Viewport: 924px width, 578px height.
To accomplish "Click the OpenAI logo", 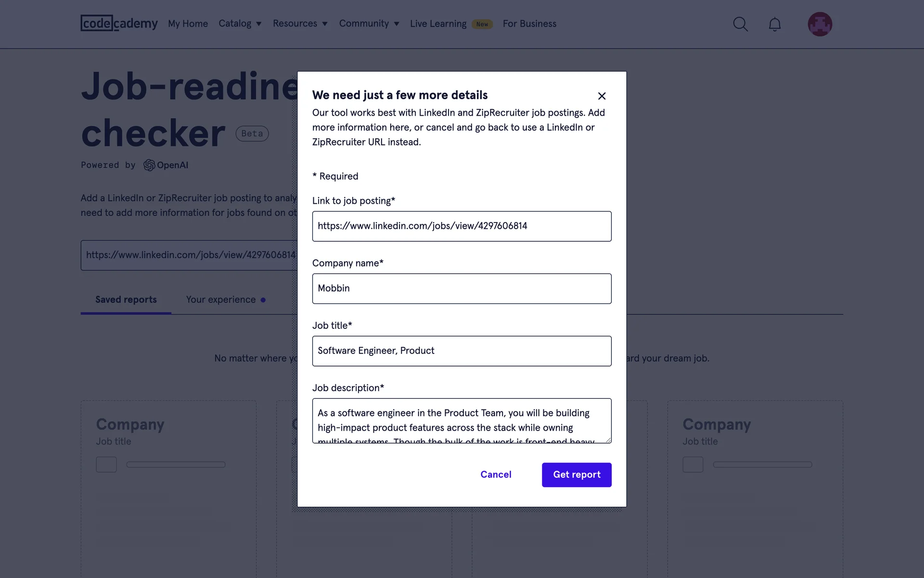I will point(166,165).
